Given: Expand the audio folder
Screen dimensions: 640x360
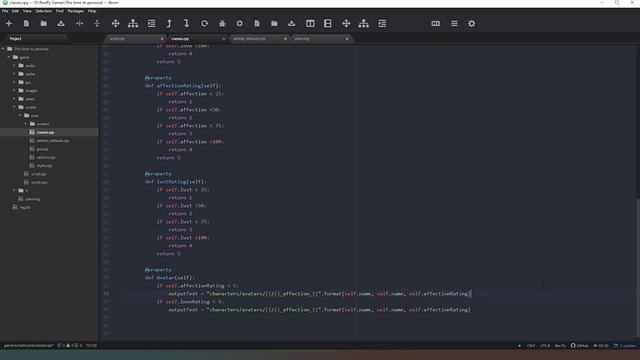Looking at the screenshot, I should 14,65.
